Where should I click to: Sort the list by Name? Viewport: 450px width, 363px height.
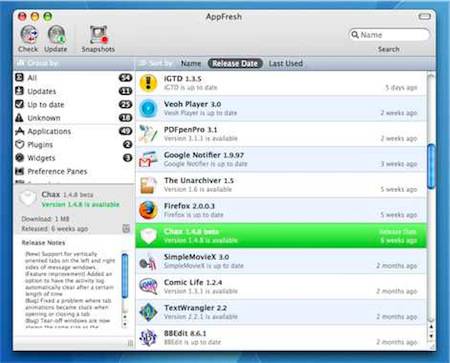pos(191,63)
